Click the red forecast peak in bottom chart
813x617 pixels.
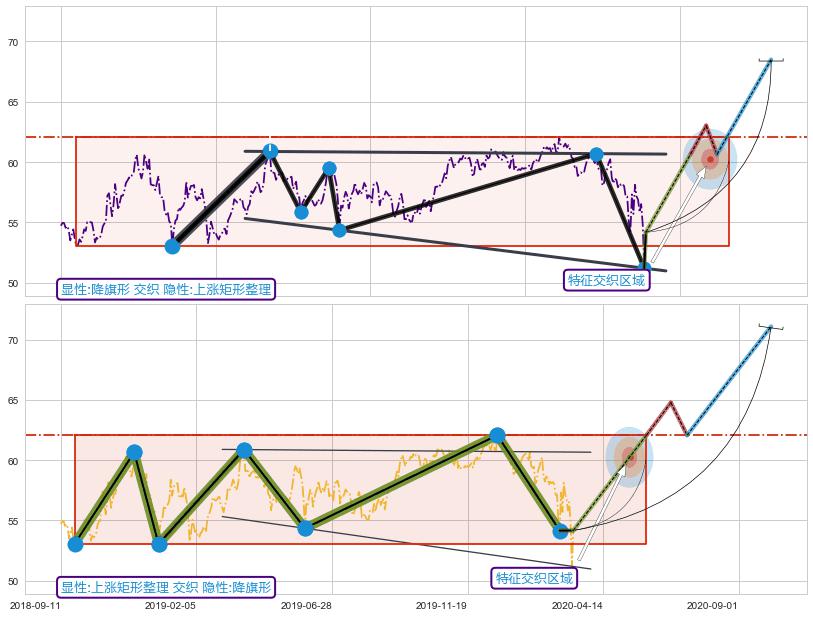click(670, 402)
